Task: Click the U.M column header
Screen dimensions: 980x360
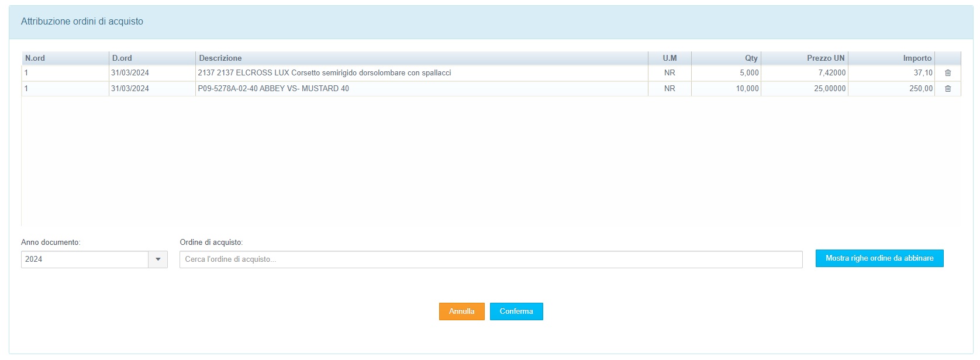Action: 670,58
